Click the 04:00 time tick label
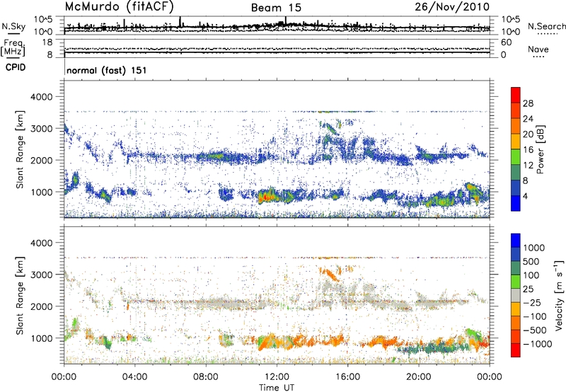This screenshot has width=566, height=392. pos(134,377)
